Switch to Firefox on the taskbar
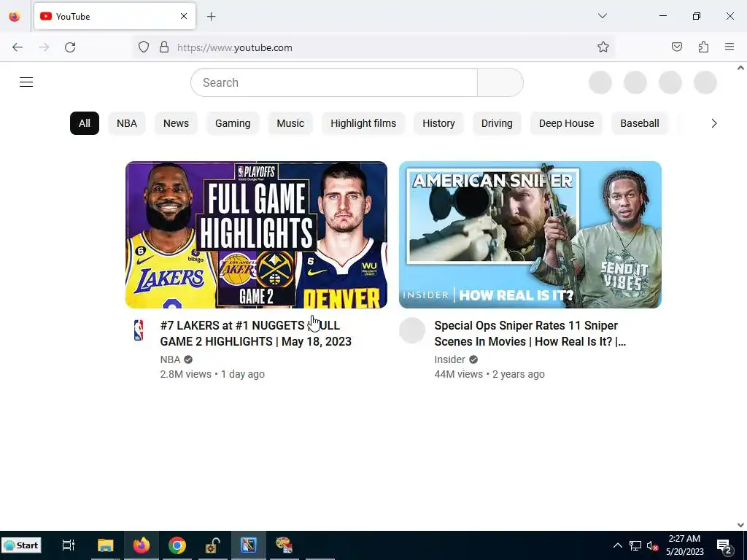The width and height of the screenshot is (747, 560). coord(141,545)
